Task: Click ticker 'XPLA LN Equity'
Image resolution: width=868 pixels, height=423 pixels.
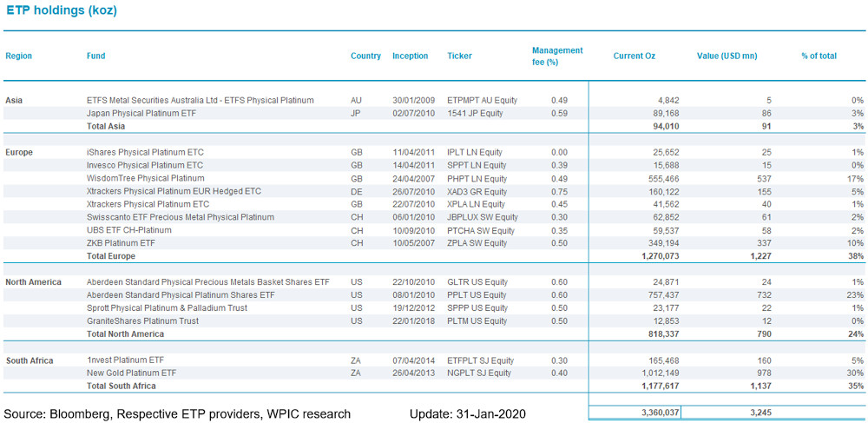Action: tap(477, 204)
